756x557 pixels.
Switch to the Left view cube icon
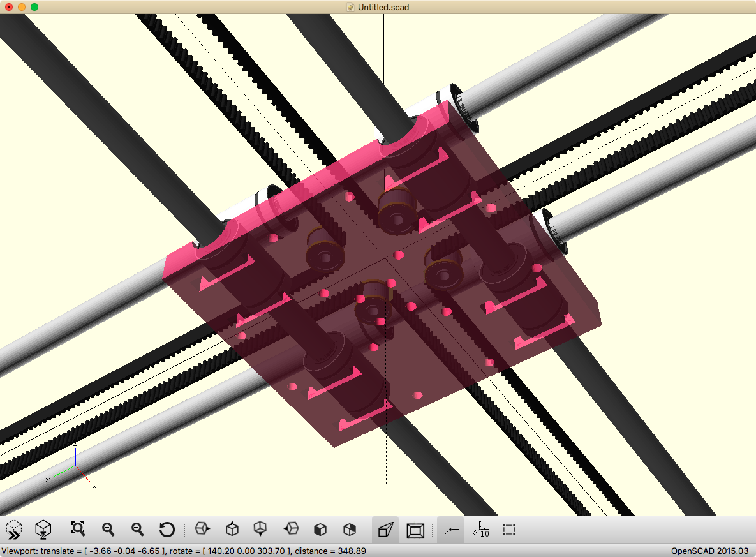pos(291,529)
